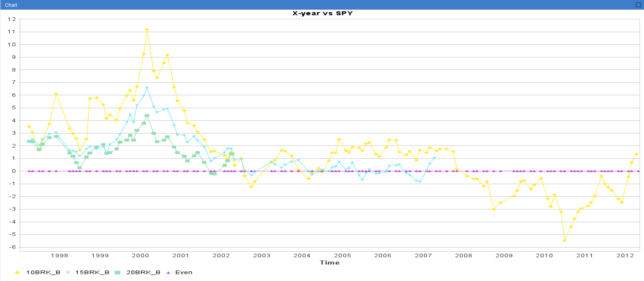This screenshot has width=644, height=281.
Task: Select the 10BRK_B peak point near 11
Action: point(147,30)
